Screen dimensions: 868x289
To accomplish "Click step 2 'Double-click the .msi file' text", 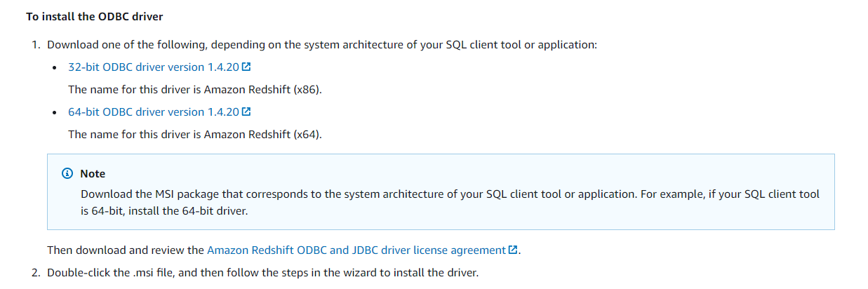I will [x=262, y=272].
